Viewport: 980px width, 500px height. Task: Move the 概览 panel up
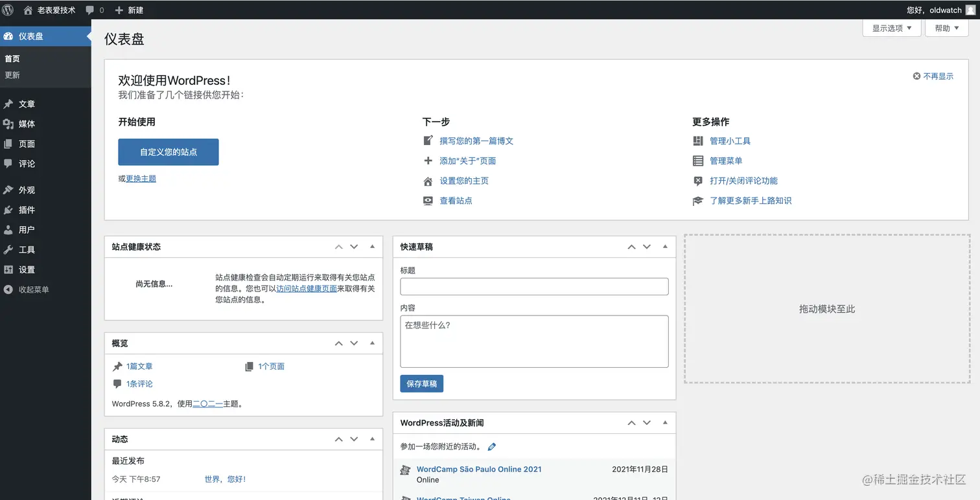338,343
